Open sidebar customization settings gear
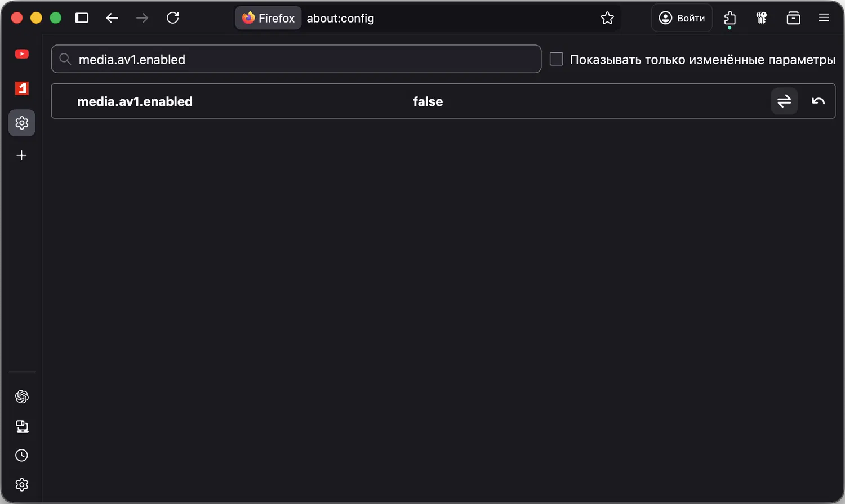This screenshot has width=845, height=504. (22, 484)
